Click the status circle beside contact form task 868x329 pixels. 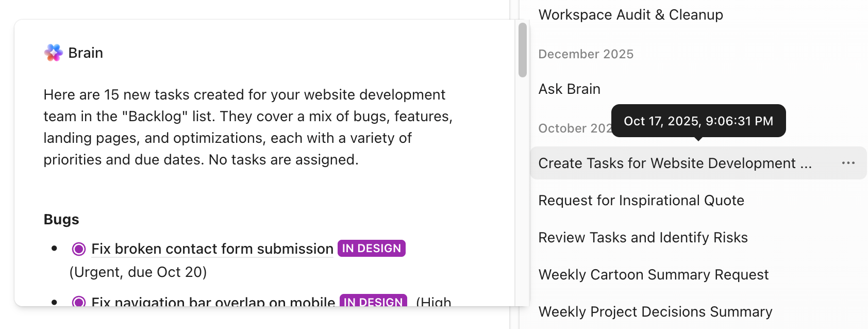[79, 249]
